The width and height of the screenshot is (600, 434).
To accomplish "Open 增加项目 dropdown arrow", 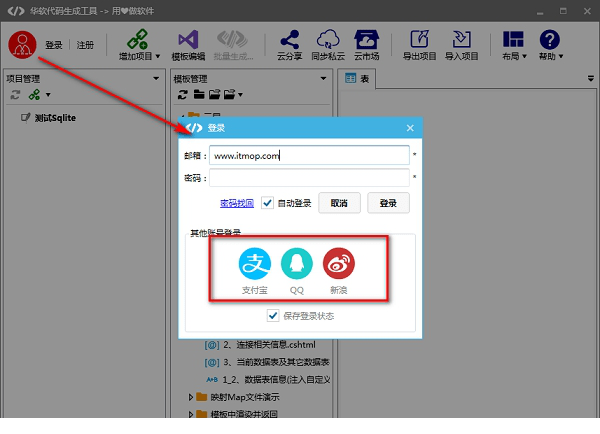I will click(x=158, y=56).
